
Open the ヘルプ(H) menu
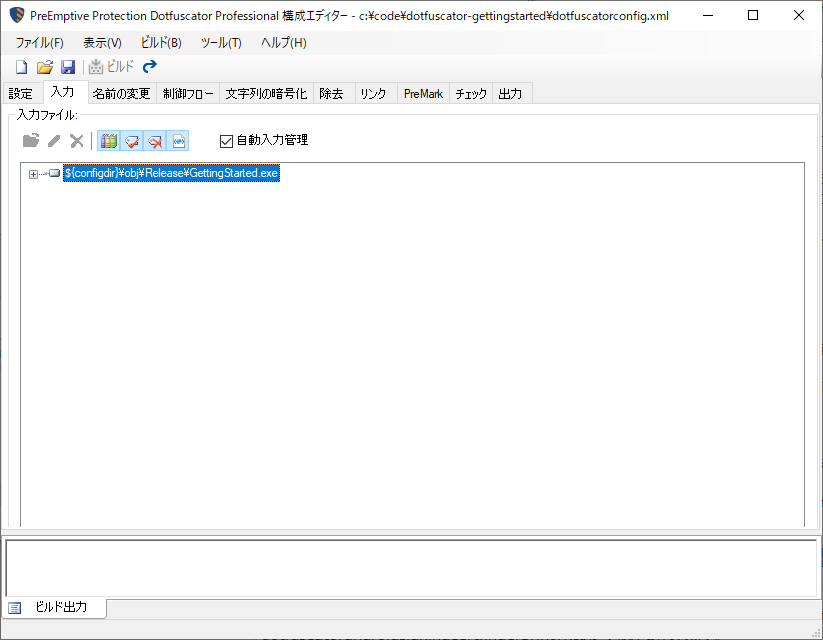tap(284, 43)
